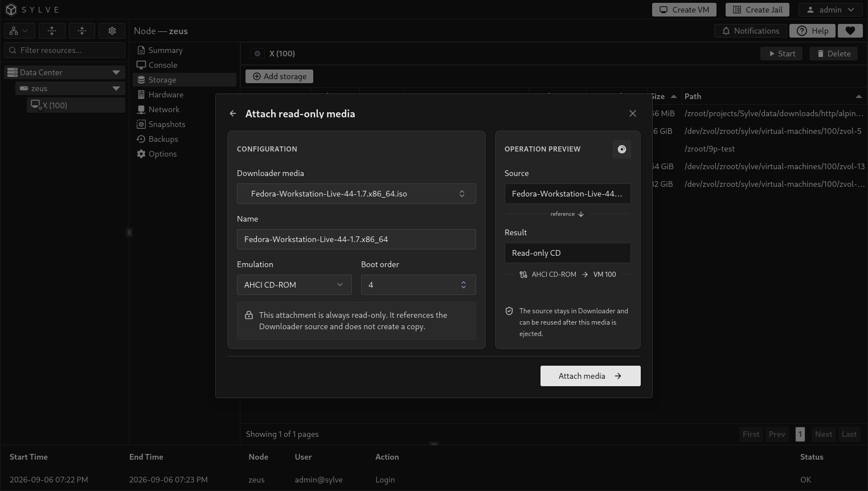The width and height of the screenshot is (868, 491).
Task: Click the First page button
Action: (x=751, y=434)
